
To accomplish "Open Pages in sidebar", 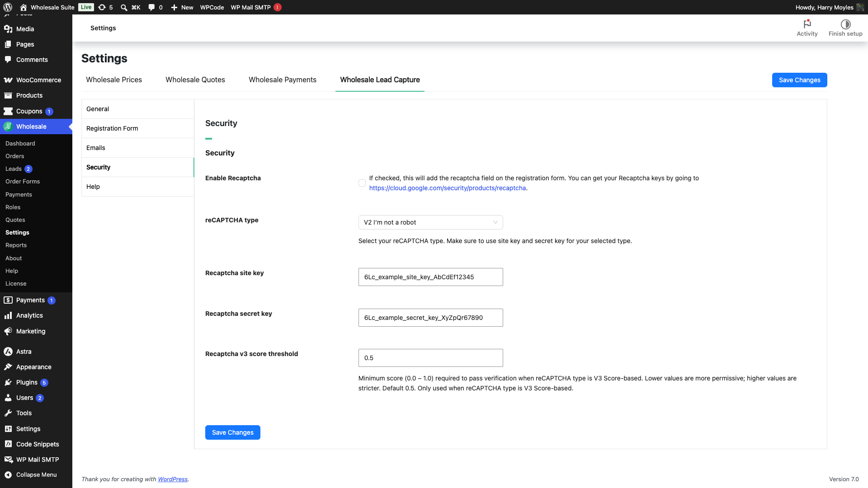I will (36, 44).
